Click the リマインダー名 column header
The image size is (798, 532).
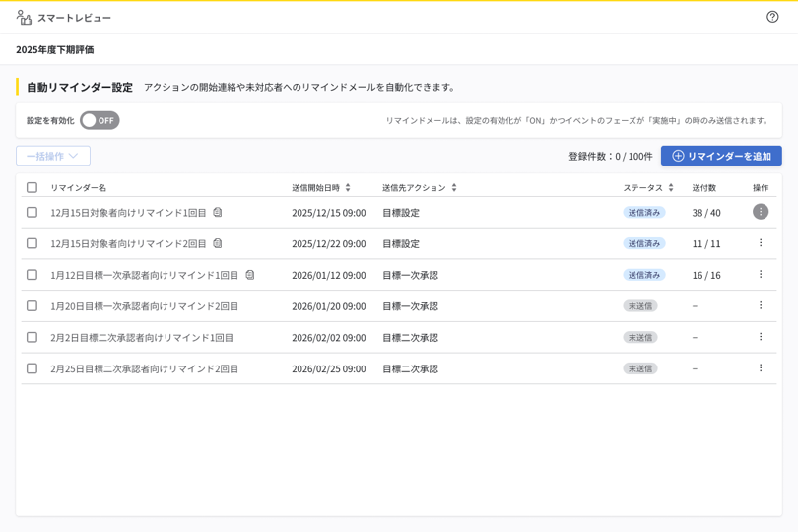point(79,188)
